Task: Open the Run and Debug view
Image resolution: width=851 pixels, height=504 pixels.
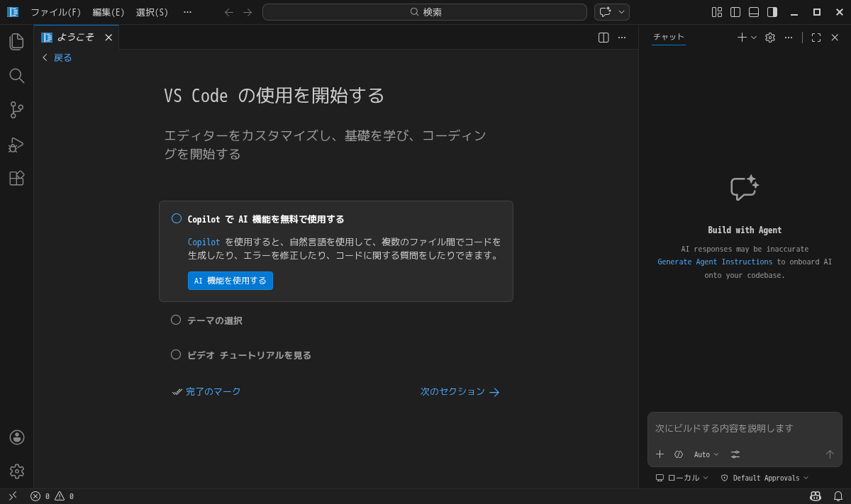Action: pyautogui.click(x=16, y=144)
